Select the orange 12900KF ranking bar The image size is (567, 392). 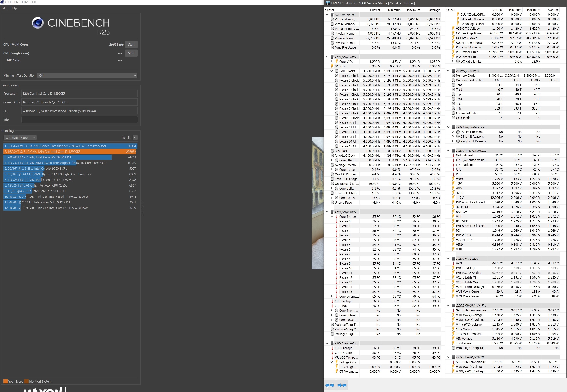pos(70,152)
